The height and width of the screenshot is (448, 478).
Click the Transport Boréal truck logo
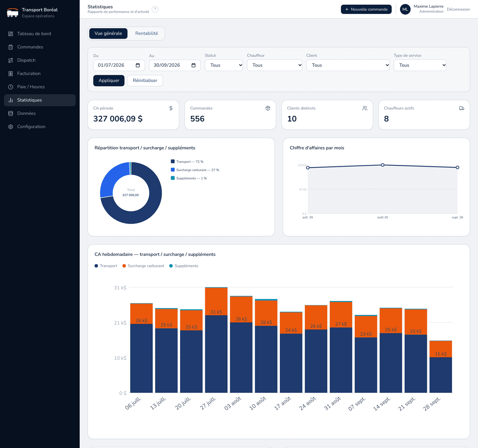[x=13, y=13]
